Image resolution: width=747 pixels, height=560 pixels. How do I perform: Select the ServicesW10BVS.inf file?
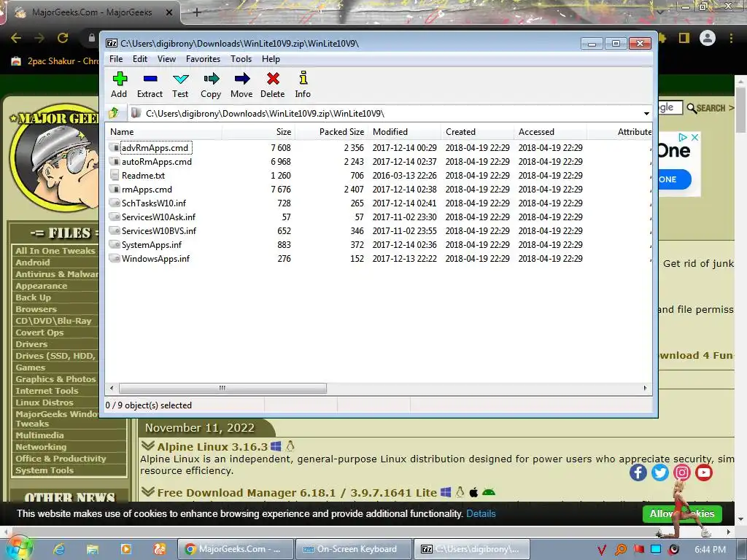pyautogui.click(x=158, y=230)
